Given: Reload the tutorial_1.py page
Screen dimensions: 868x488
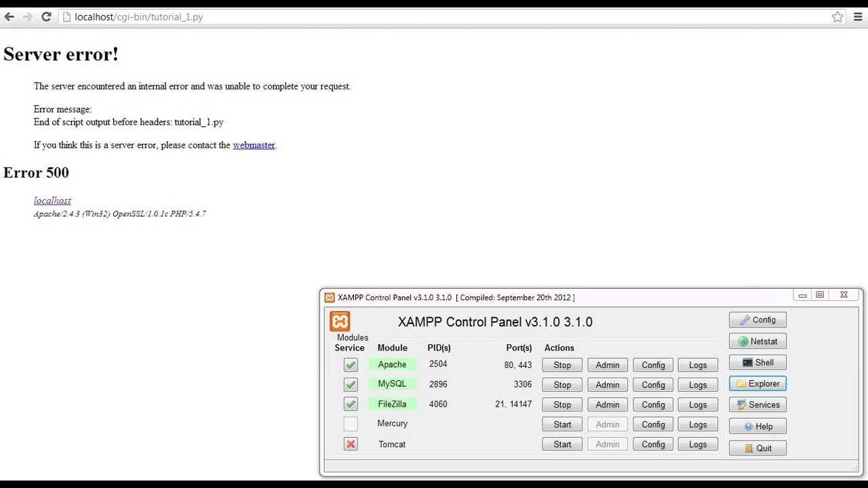Looking at the screenshot, I should click(46, 17).
